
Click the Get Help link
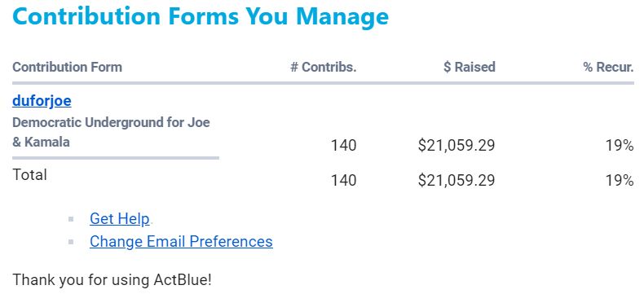point(120,218)
